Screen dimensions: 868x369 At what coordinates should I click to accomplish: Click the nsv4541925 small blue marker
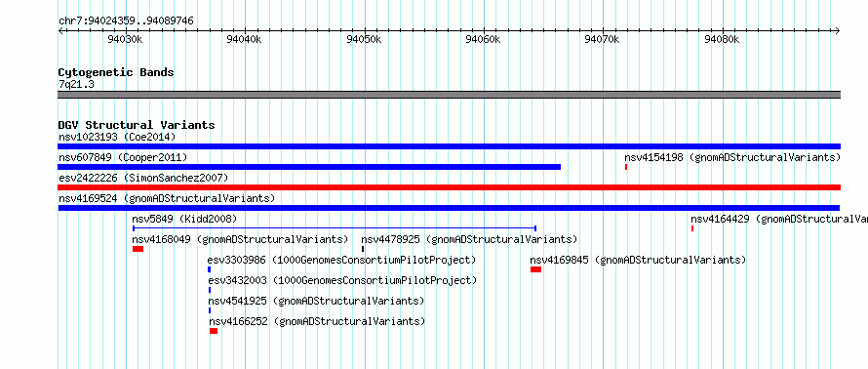[210, 310]
